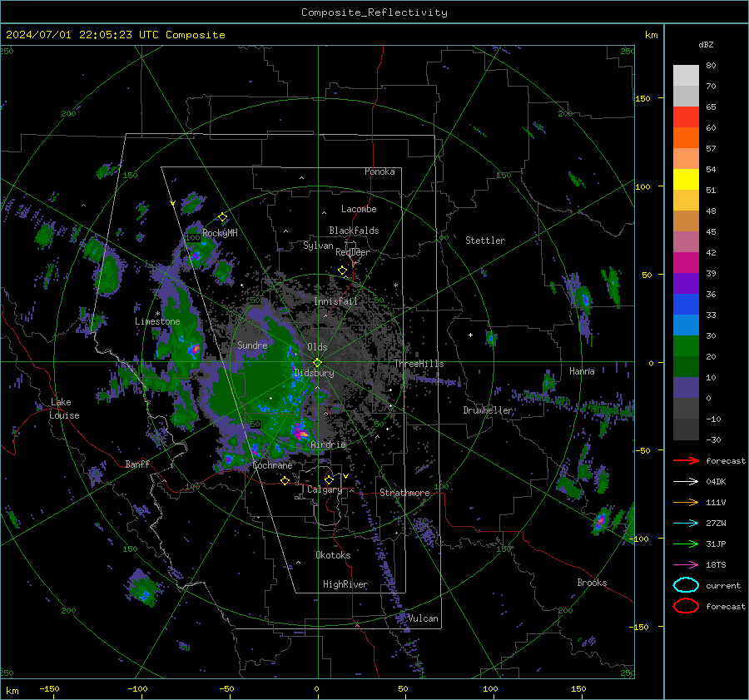This screenshot has width=749, height=700.
Task: Click the Brooks city label
Action: click(592, 583)
